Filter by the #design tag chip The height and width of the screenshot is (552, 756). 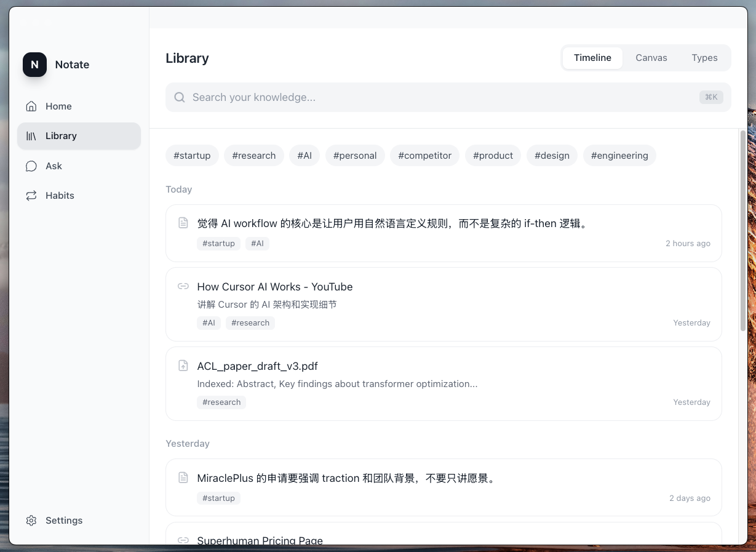[x=552, y=156]
